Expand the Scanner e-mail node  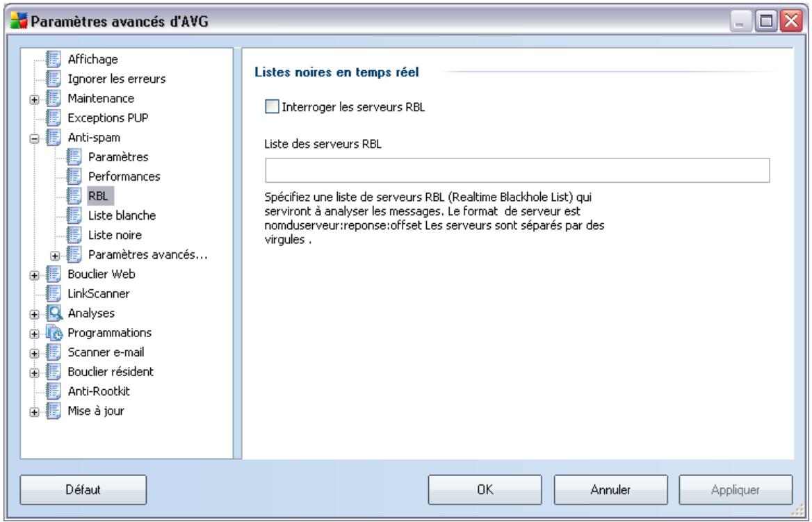coord(34,354)
